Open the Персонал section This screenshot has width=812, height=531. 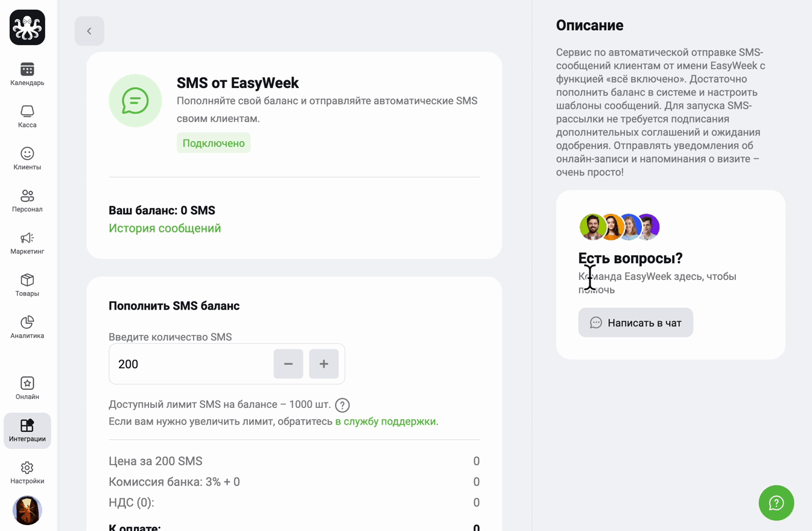coord(27,201)
